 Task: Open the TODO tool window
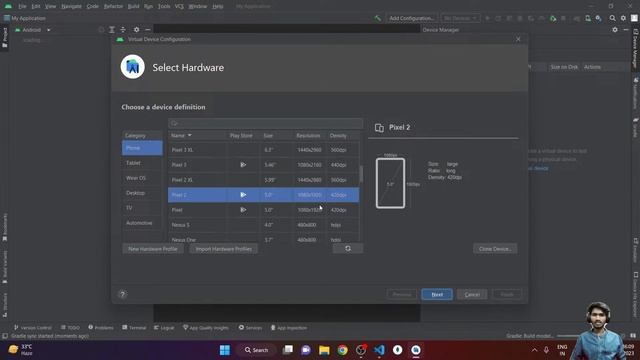70,327
